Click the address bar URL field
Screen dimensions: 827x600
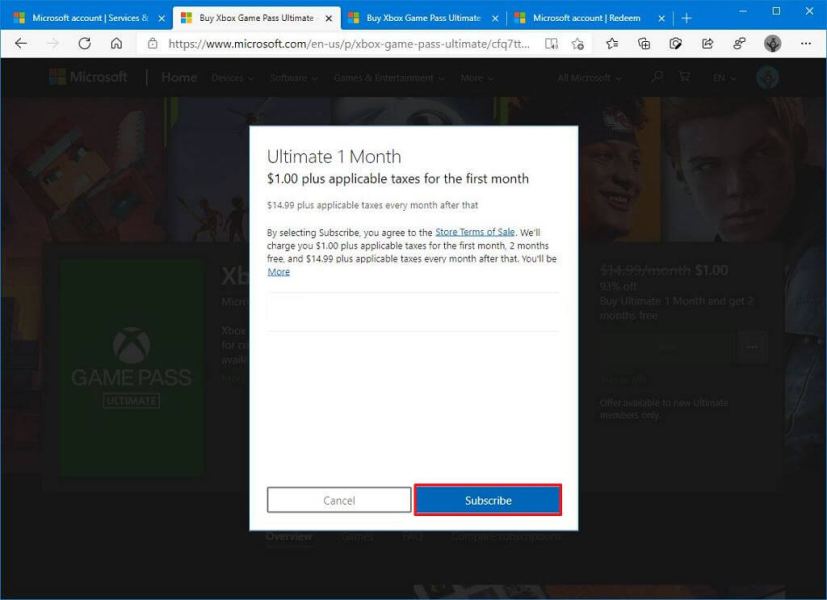[349, 44]
